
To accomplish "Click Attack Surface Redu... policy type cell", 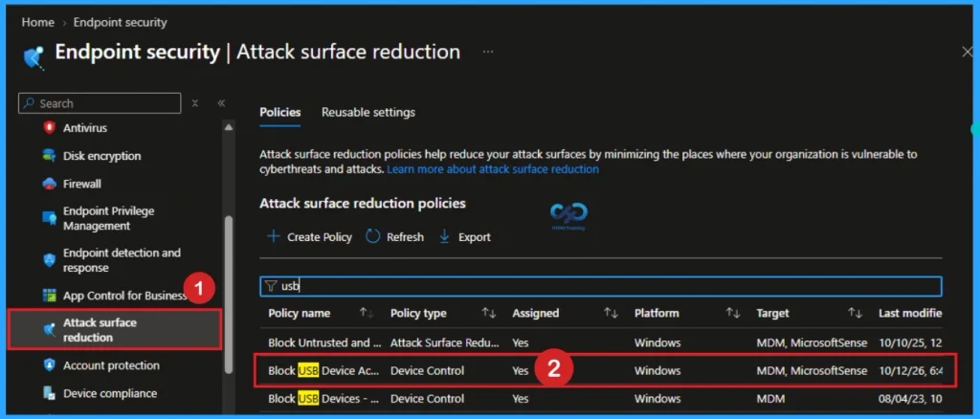I will coord(445,342).
